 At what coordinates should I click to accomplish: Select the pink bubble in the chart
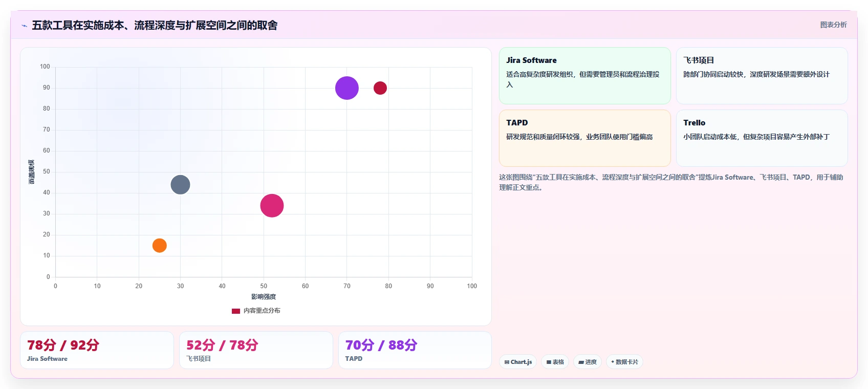272,206
